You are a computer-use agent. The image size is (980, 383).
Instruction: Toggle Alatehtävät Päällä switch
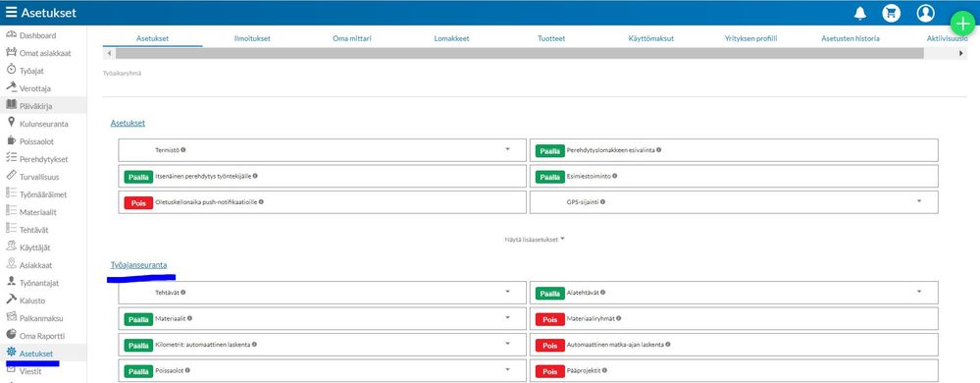(550, 293)
